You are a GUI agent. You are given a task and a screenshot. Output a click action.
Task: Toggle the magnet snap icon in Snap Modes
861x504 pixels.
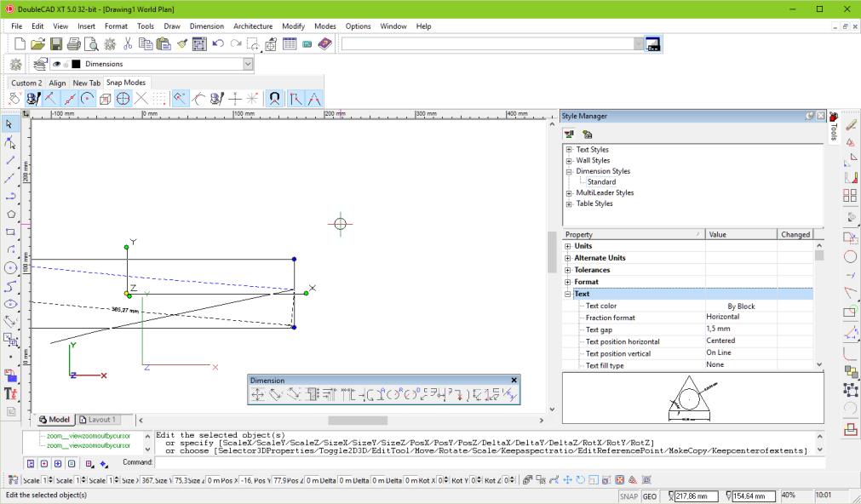(274, 99)
